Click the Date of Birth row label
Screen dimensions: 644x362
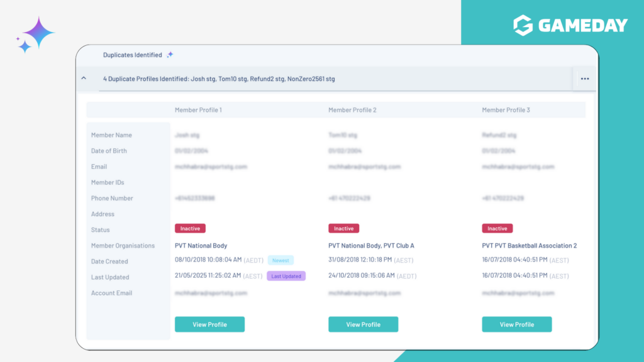pyautogui.click(x=109, y=151)
